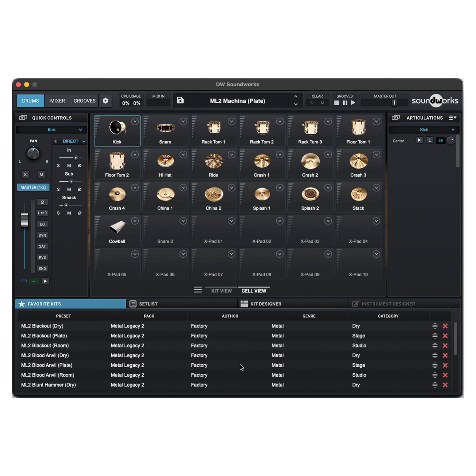Open the EQ effect button
476x476 pixels.
click(42, 225)
